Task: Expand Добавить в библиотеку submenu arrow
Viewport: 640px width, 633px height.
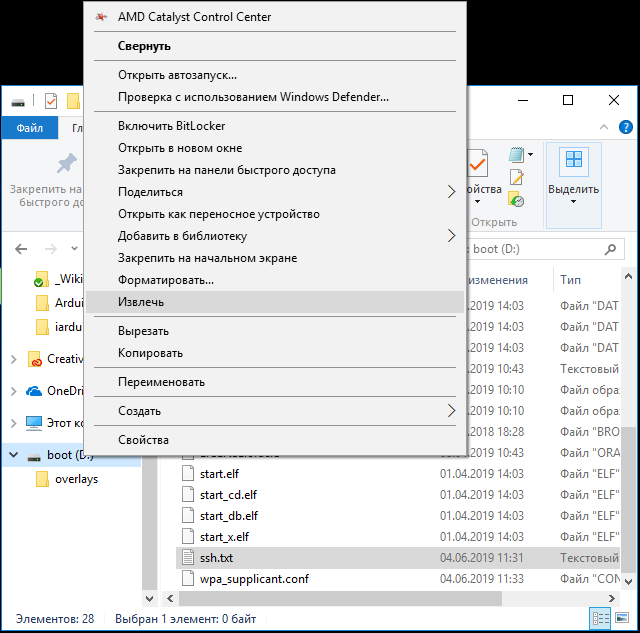Action: click(451, 236)
